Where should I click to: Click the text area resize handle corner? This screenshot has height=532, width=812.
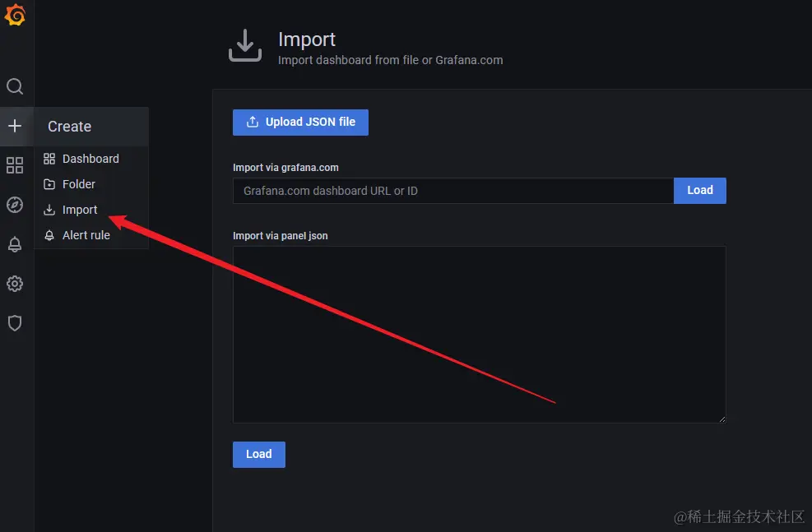point(722,419)
